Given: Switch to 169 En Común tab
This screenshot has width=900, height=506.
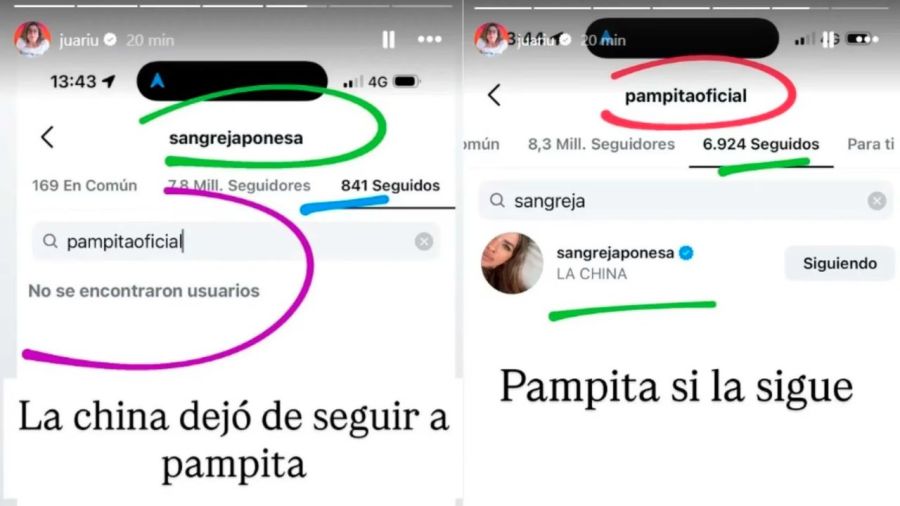Looking at the screenshot, I should [x=84, y=185].
